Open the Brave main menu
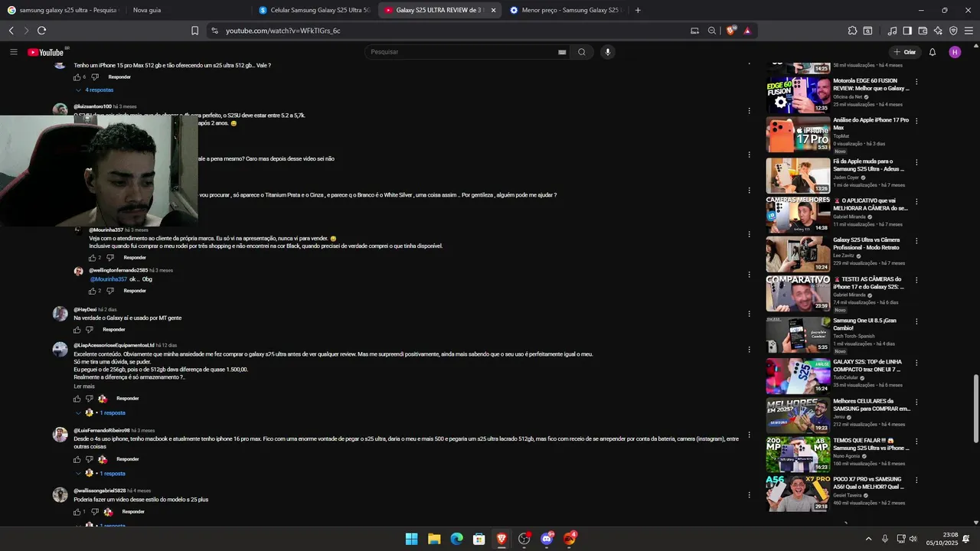Screen dimensions: 980x551 969,31
